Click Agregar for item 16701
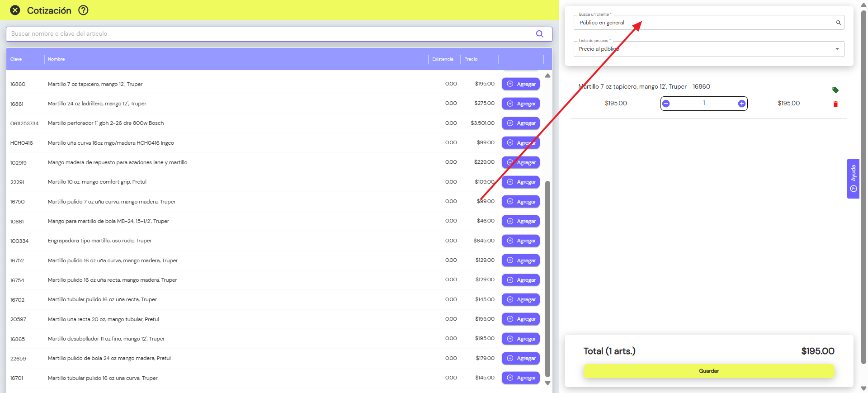This screenshot has width=868, height=393. point(521,378)
